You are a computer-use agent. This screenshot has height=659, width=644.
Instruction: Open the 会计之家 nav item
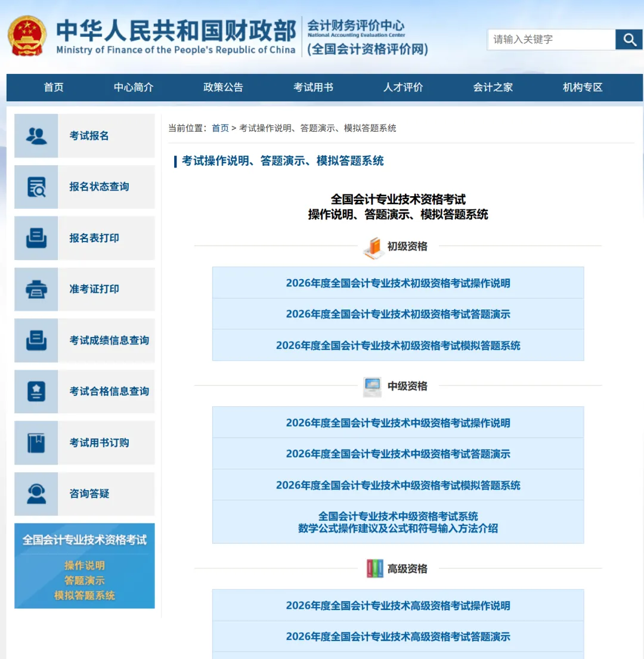(493, 88)
